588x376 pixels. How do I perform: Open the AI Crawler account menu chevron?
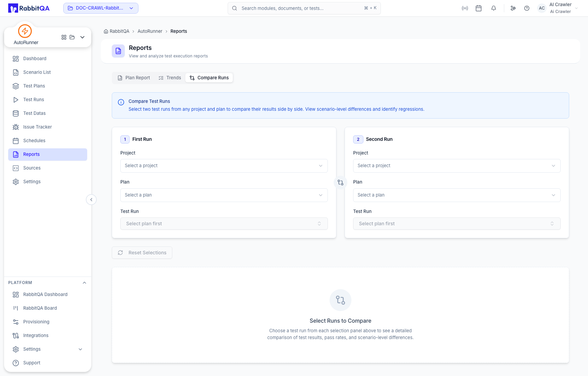coord(576,8)
